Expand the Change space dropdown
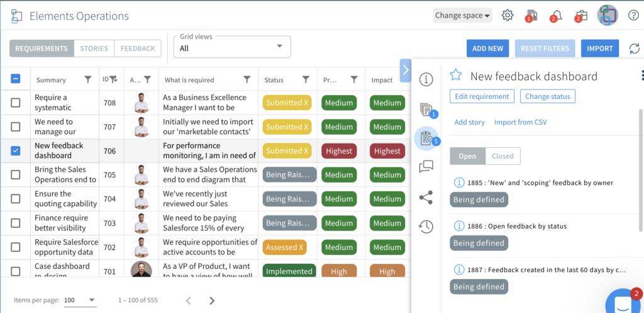644x313 pixels. tap(462, 16)
